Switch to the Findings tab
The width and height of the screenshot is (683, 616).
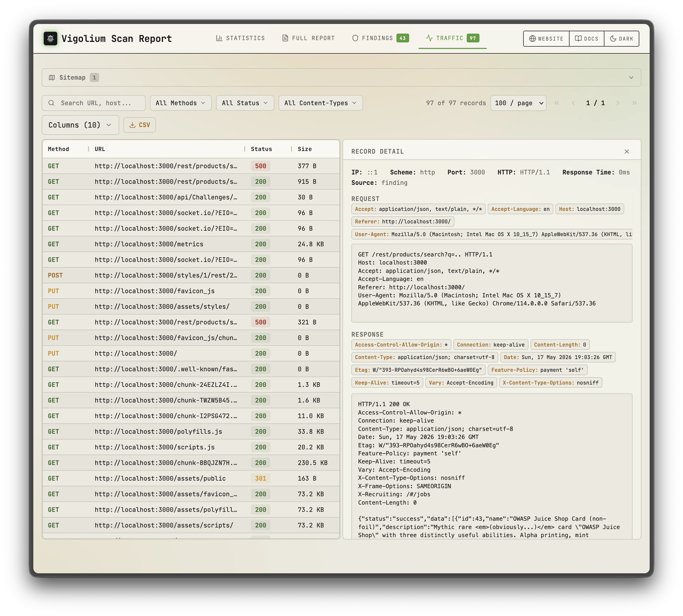[380, 38]
